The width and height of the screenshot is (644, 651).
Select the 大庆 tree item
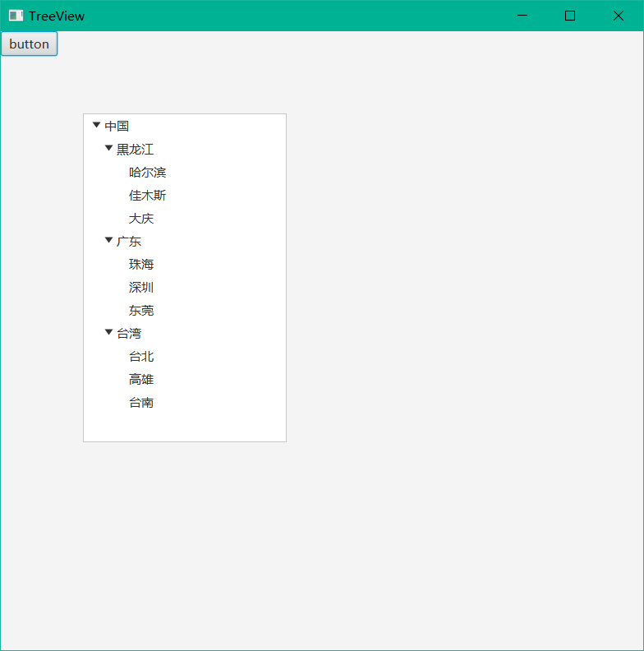click(185, 218)
